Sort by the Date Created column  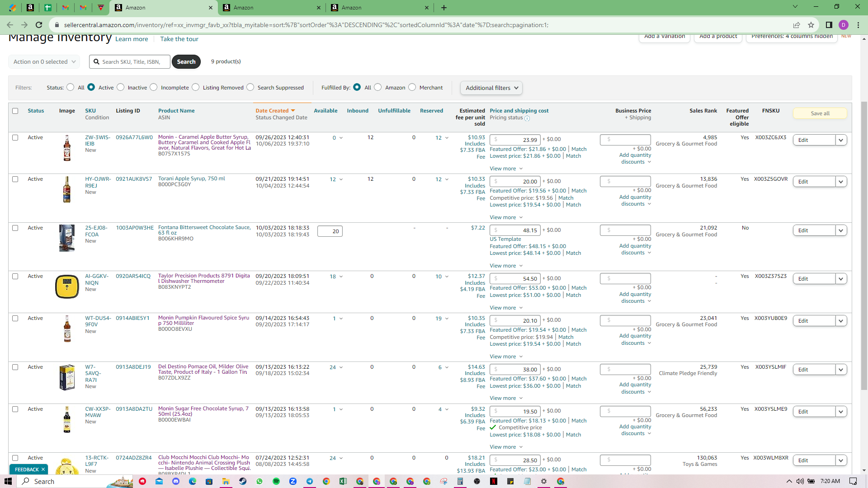coord(275,111)
